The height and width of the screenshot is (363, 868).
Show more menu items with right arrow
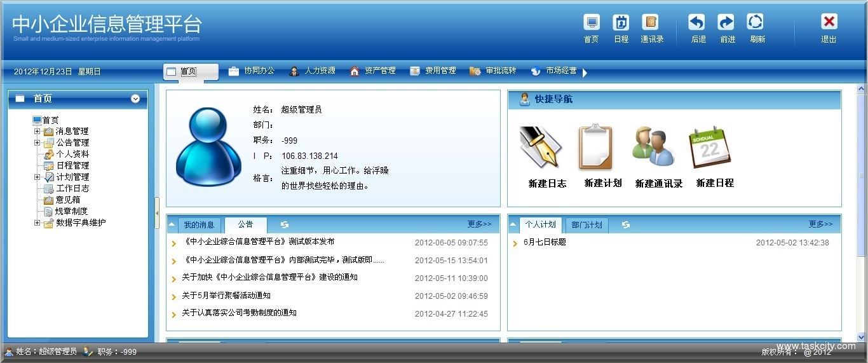(585, 72)
